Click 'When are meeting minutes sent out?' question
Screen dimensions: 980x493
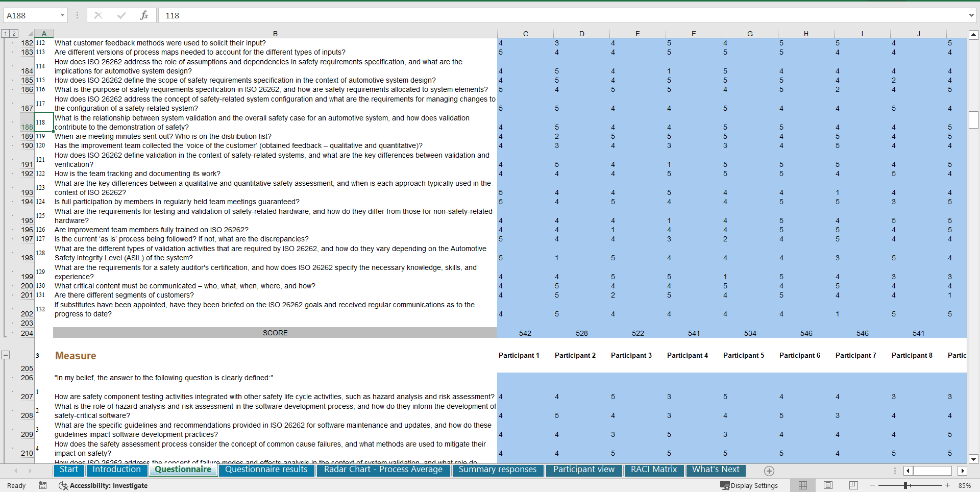(x=163, y=136)
